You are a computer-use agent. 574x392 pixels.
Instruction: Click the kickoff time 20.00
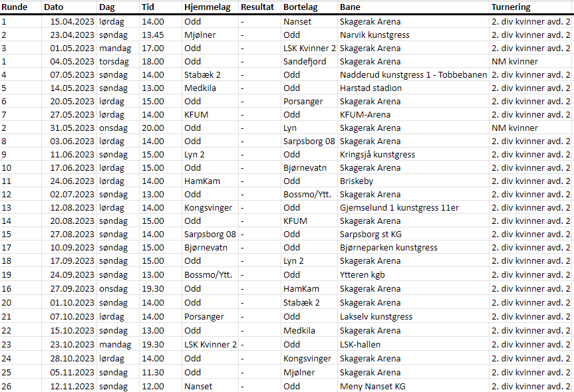tap(153, 128)
